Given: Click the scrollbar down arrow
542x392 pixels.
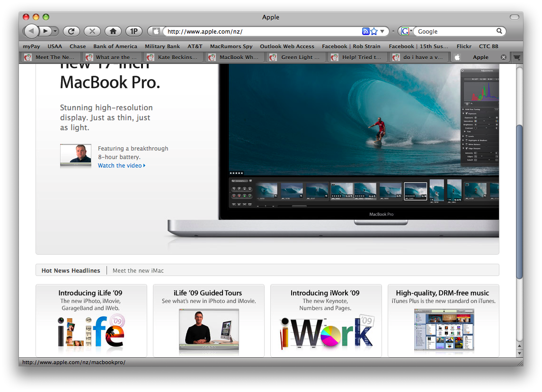Looking at the screenshot, I should 519,353.
